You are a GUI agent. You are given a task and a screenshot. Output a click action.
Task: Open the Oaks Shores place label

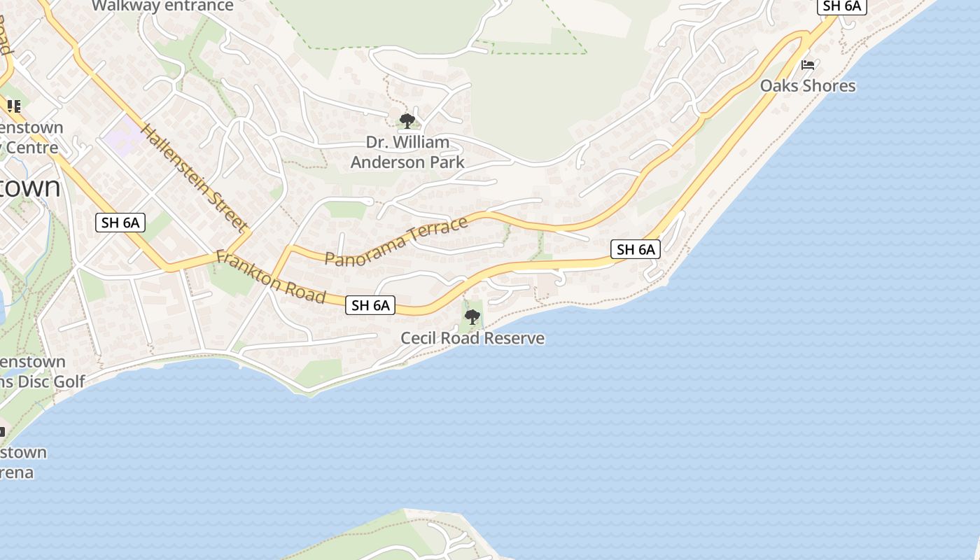pos(808,86)
